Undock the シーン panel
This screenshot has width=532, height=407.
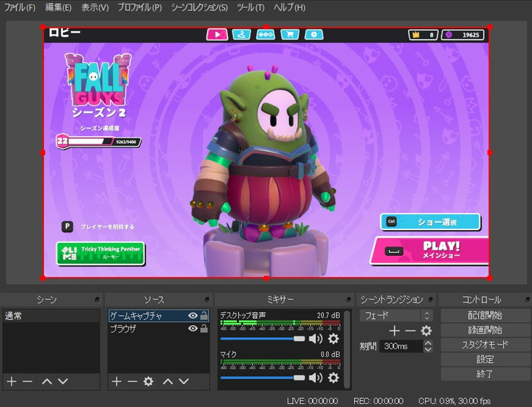click(97, 300)
